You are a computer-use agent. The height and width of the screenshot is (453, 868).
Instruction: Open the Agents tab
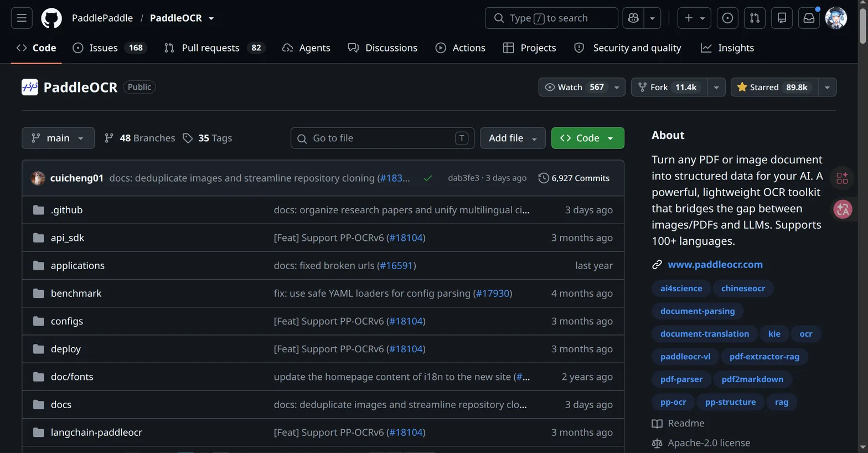point(306,48)
